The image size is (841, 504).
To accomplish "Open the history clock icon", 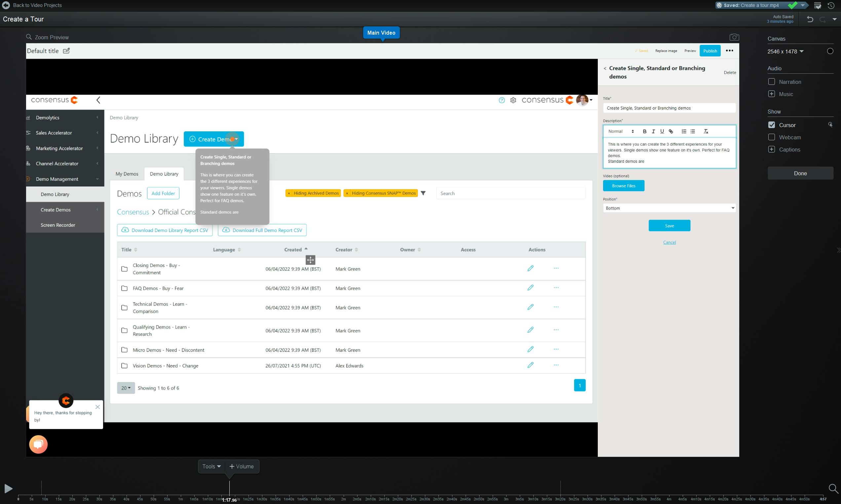I will click(831, 5).
